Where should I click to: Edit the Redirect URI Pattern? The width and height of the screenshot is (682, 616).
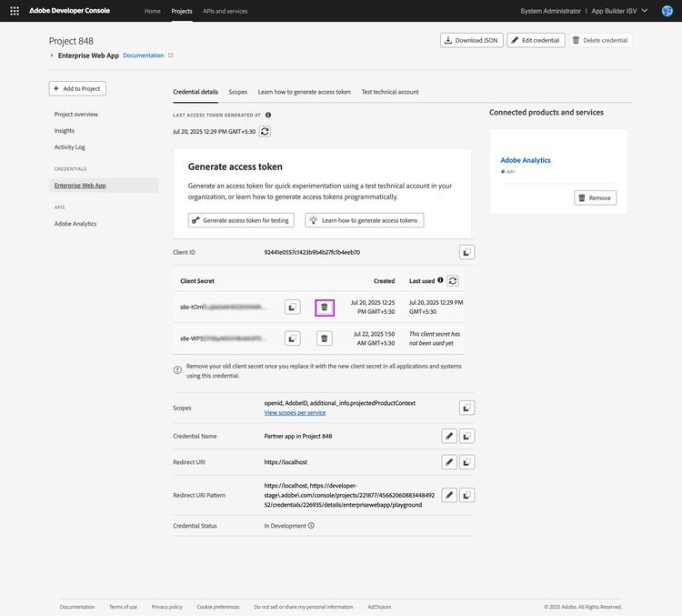[449, 495]
